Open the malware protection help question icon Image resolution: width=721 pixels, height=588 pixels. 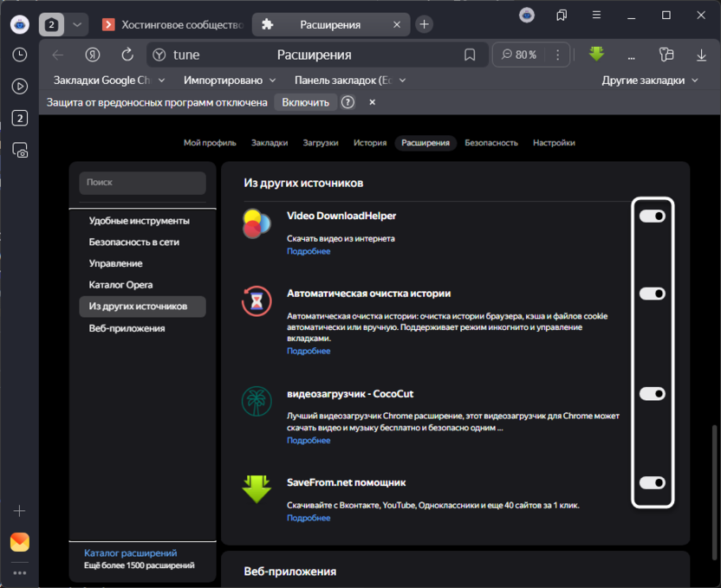(x=348, y=102)
